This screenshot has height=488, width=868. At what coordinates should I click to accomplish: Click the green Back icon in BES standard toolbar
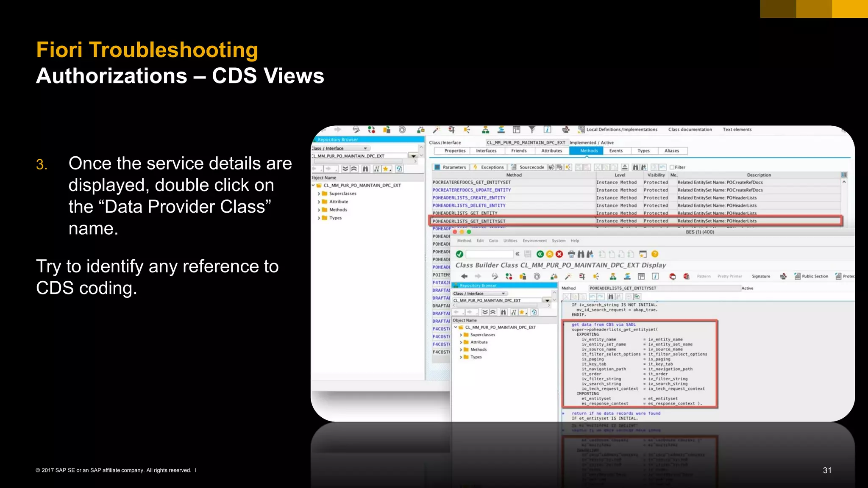(x=540, y=254)
